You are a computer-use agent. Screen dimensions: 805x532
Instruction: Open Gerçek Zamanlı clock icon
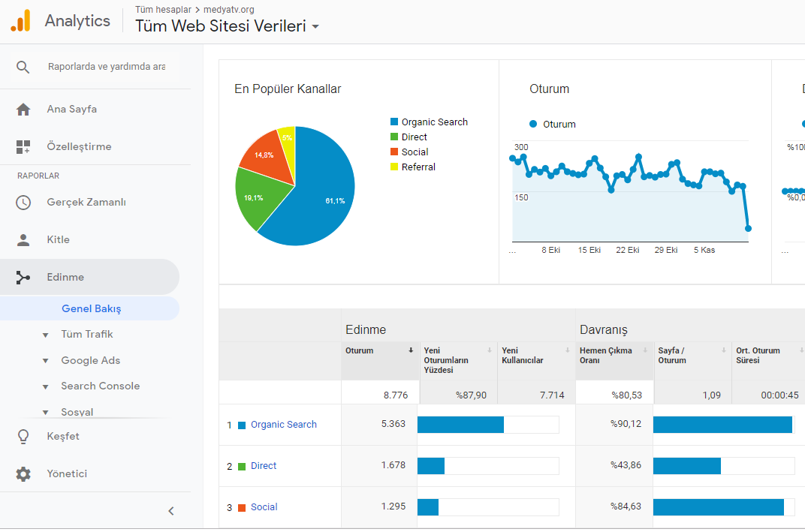pyautogui.click(x=23, y=202)
